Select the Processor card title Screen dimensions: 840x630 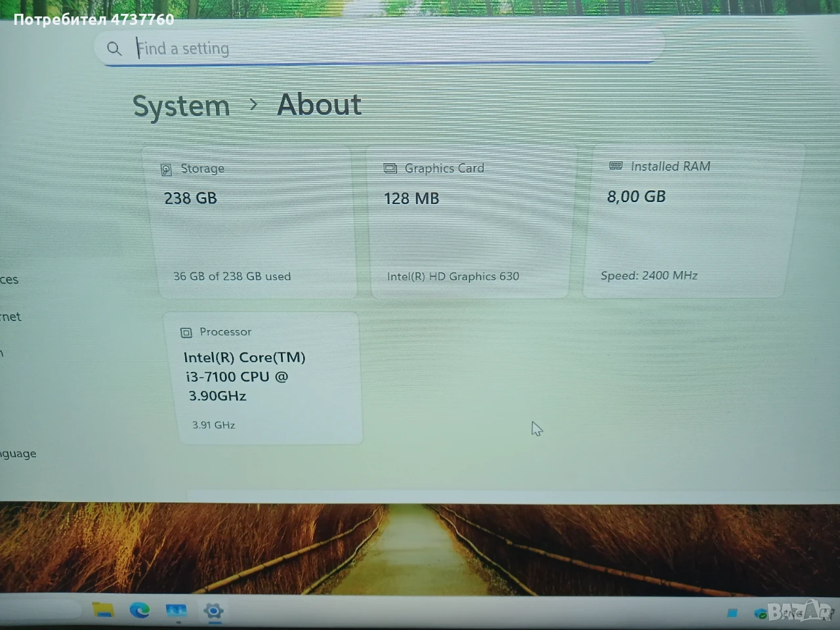pyautogui.click(x=226, y=331)
